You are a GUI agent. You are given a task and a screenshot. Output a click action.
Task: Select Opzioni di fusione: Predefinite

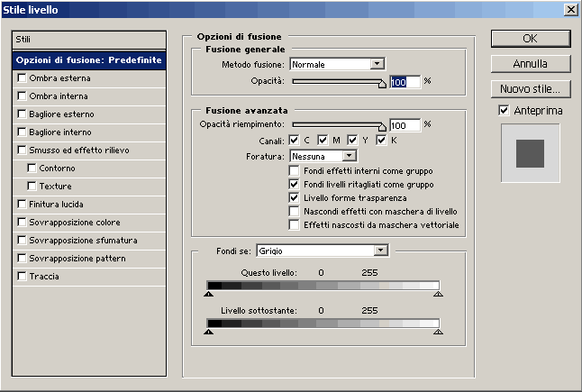(88, 59)
